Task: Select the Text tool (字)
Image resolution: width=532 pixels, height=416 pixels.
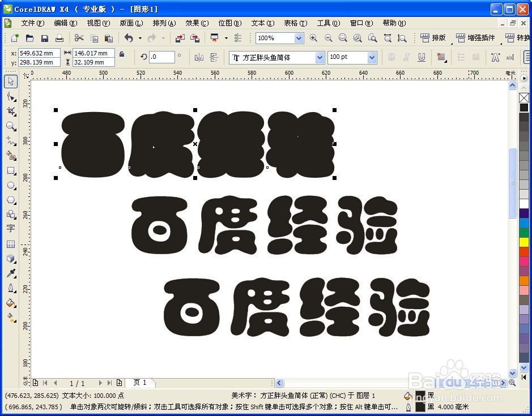Action: (11, 229)
